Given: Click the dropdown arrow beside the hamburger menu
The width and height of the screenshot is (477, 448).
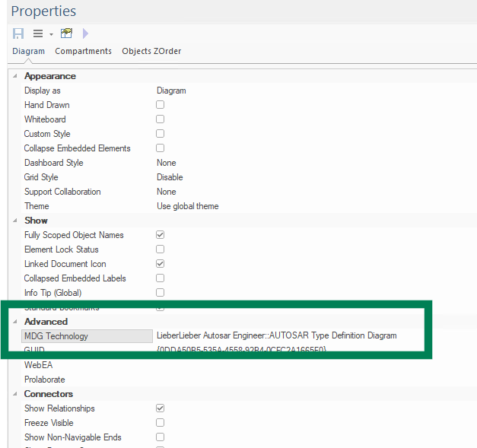Looking at the screenshot, I should coord(51,34).
